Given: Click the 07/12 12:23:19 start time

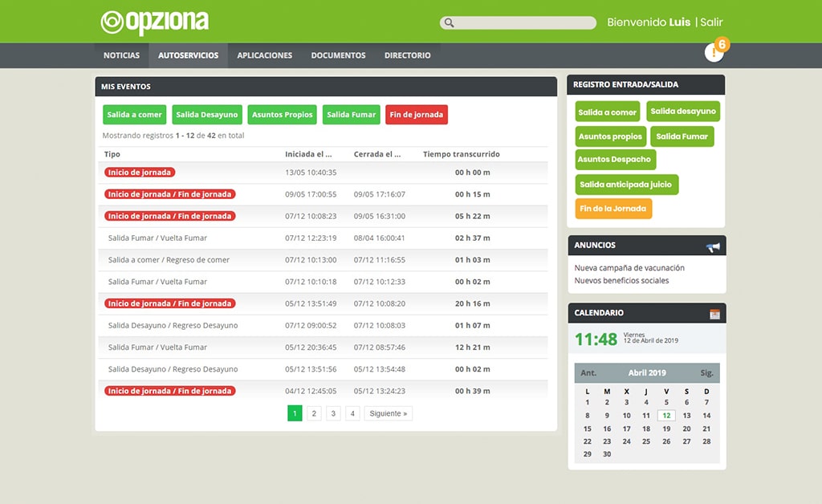Looking at the screenshot, I should tap(311, 238).
